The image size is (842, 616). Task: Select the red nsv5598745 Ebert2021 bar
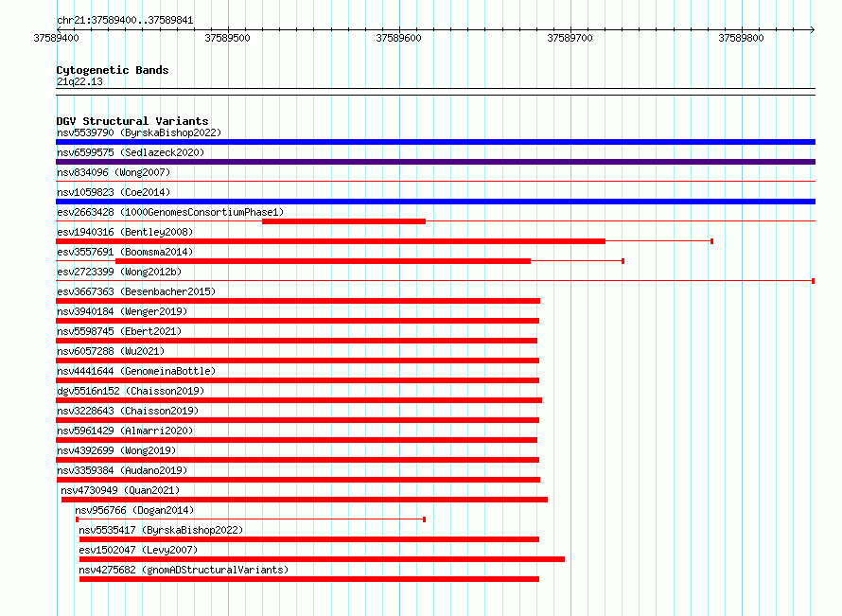click(x=296, y=341)
